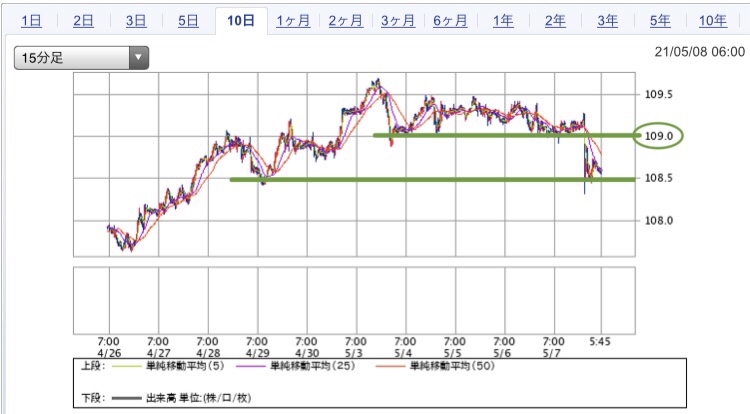Click the 4/29 date axis label

[x=257, y=353]
